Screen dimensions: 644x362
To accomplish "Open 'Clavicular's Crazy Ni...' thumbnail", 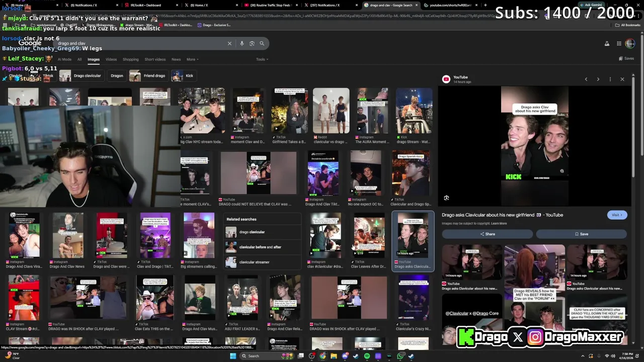I will click(413, 298).
